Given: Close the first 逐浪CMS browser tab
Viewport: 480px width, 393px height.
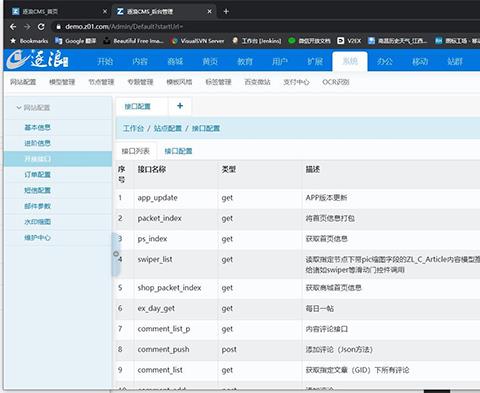Looking at the screenshot, I should pos(105,11).
